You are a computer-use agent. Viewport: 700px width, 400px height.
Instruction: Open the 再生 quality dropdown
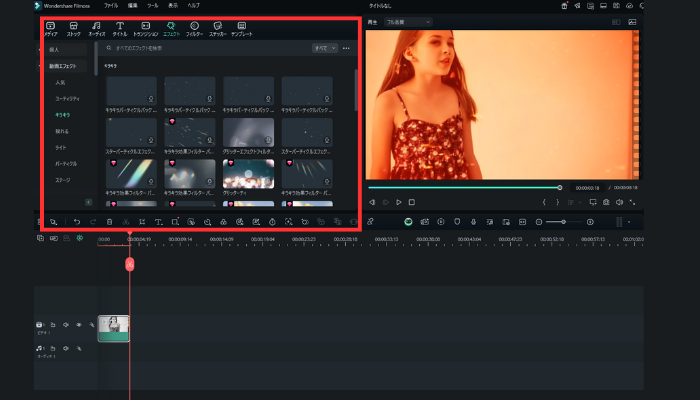pyautogui.click(x=408, y=22)
